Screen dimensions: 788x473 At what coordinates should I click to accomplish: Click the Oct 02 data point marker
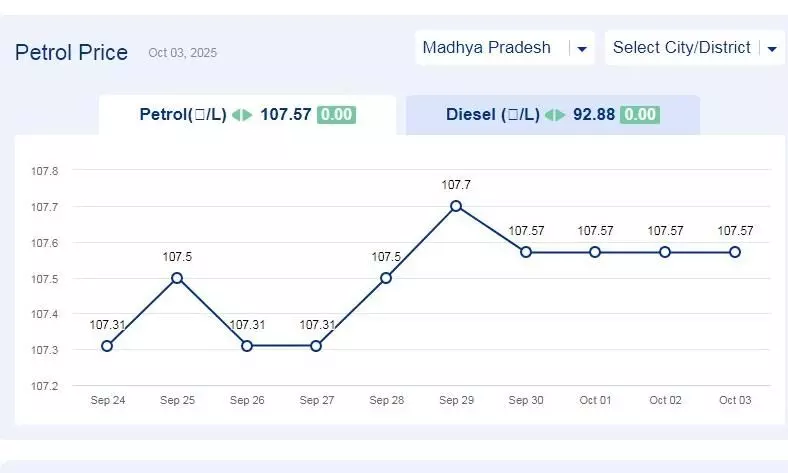coord(665,252)
